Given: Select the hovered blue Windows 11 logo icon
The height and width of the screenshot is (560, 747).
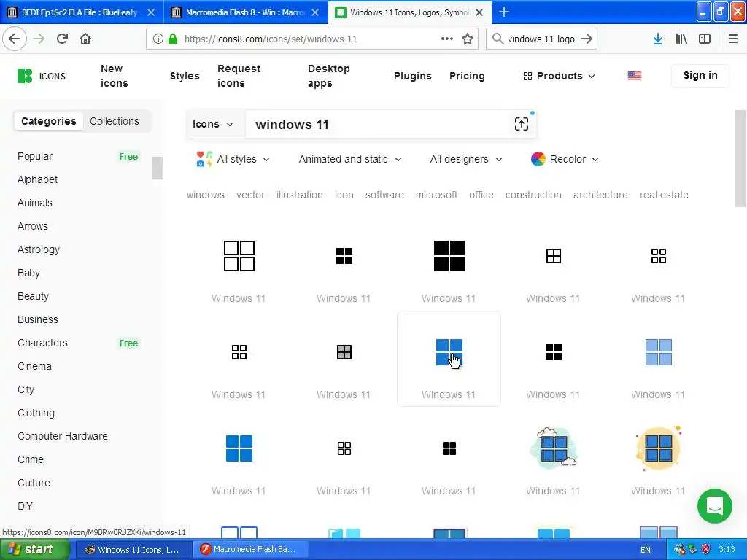Looking at the screenshot, I should (449, 352).
